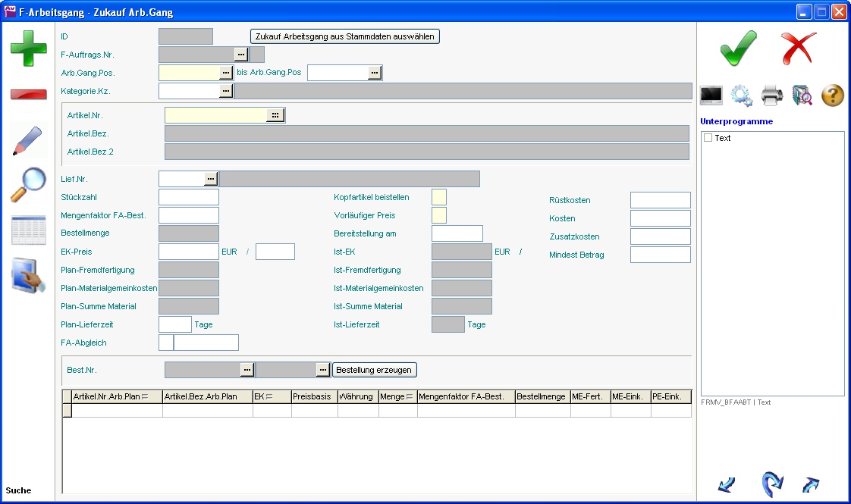851x504 pixels.
Task: Click the green plus add record icon
Action: pyautogui.click(x=28, y=49)
